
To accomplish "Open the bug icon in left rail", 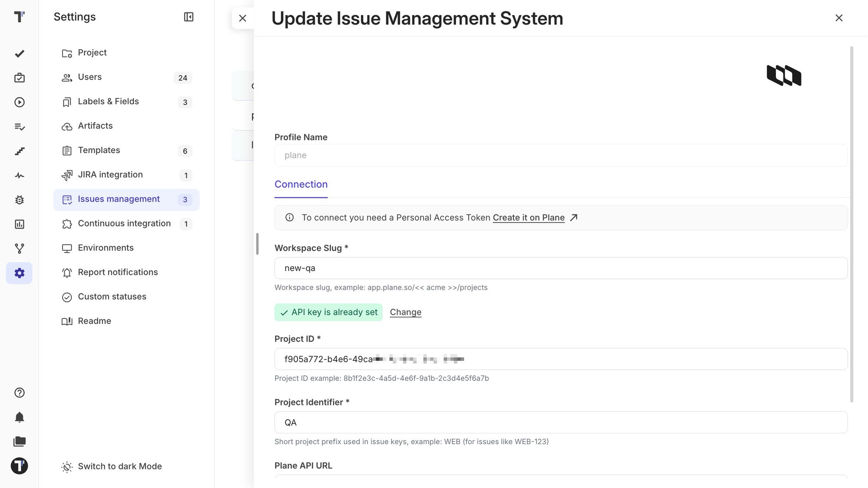I will pyautogui.click(x=19, y=200).
